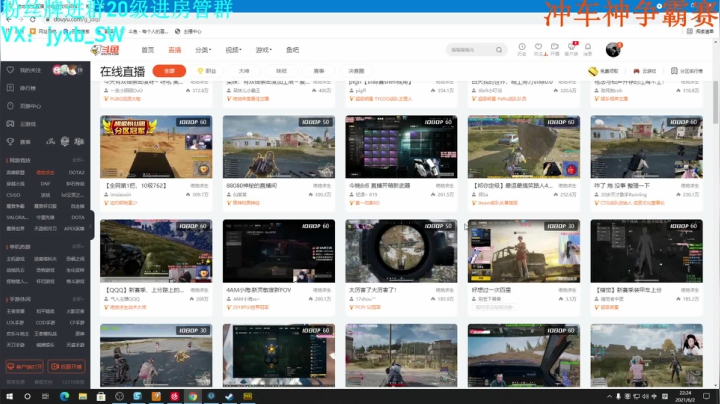Open the history clock icon
Viewport: 720px width, 404px height.
(522, 47)
